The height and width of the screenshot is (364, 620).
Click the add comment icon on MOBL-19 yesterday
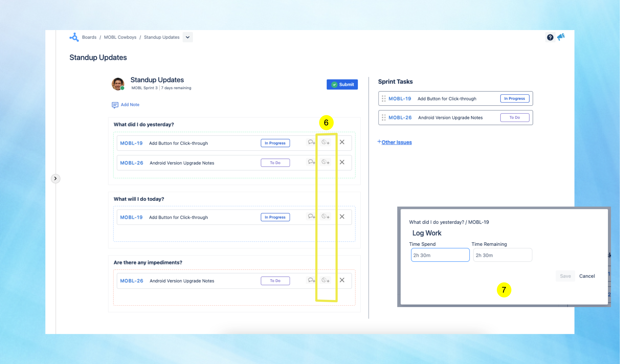(x=311, y=142)
